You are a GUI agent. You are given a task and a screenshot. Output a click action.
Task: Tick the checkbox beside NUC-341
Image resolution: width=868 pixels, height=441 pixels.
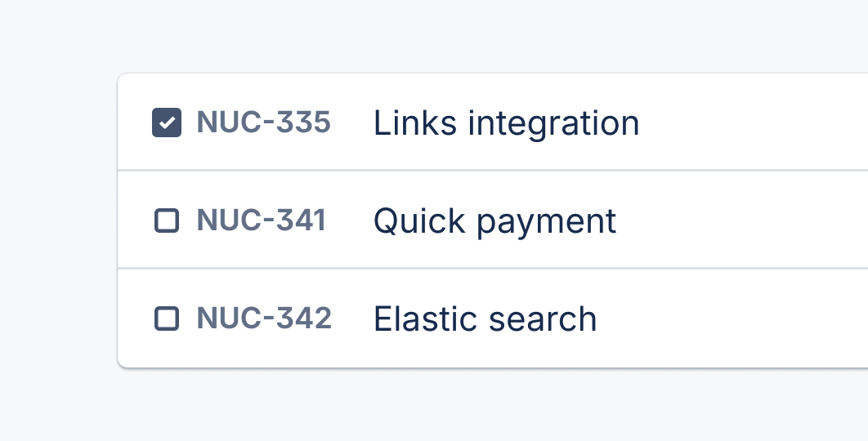(167, 220)
